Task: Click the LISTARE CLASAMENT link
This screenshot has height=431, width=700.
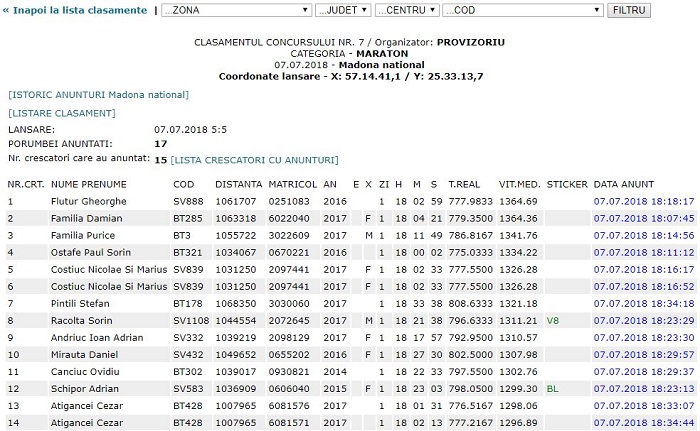Action: click(62, 113)
